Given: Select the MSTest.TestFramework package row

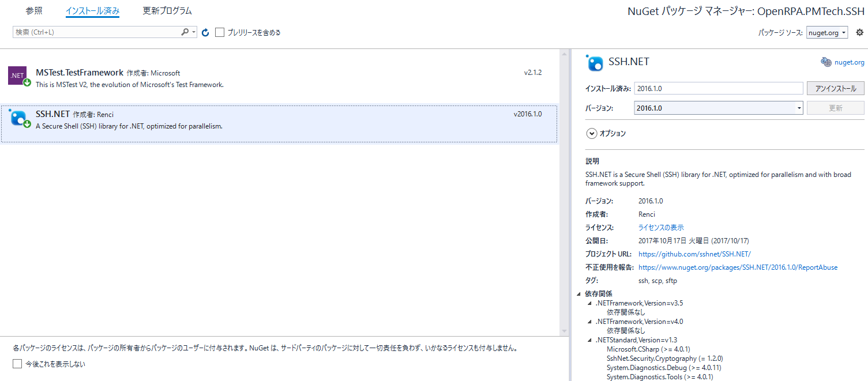Looking at the screenshot, I should (x=279, y=78).
